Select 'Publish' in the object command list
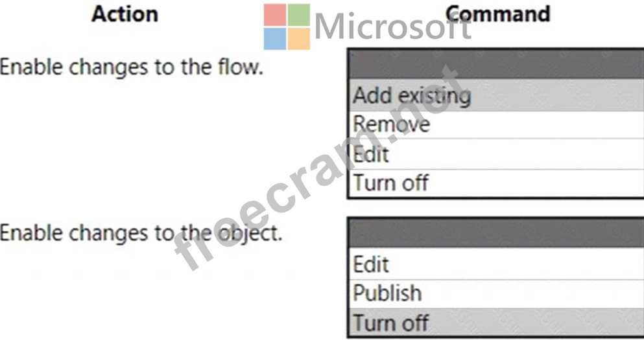The image size is (644, 340). click(x=387, y=293)
